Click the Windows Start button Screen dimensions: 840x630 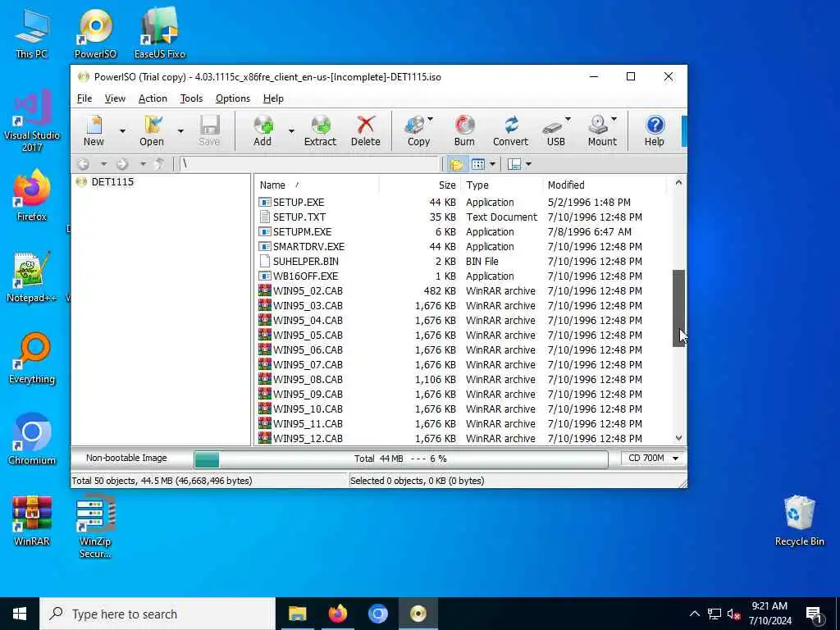[x=20, y=614]
